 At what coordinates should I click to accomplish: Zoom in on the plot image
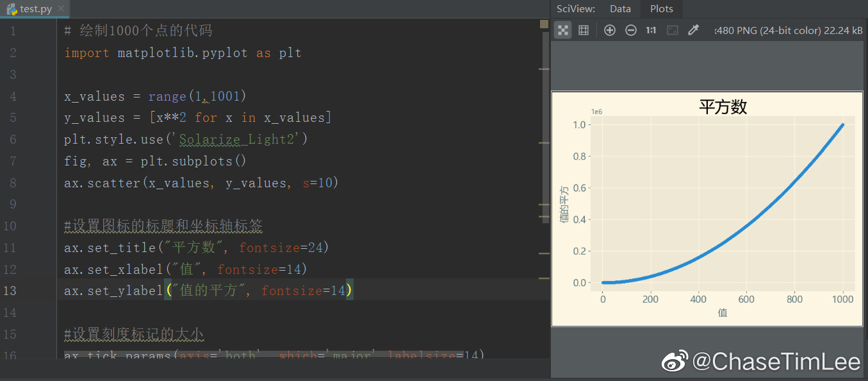pyautogui.click(x=610, y=30)
